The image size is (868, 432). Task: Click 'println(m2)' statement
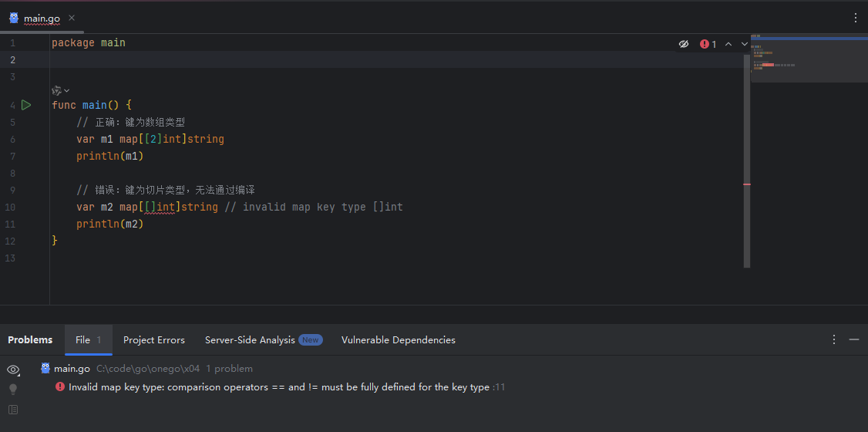[110, 224]
